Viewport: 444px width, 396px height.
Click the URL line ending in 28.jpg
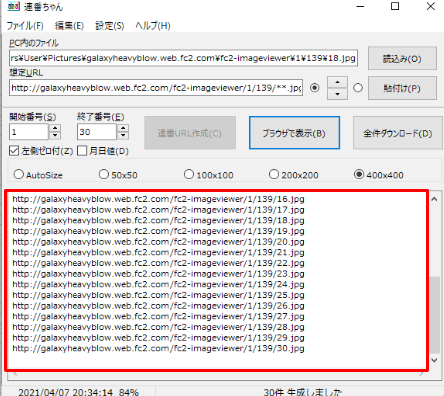tap(158, 327)
